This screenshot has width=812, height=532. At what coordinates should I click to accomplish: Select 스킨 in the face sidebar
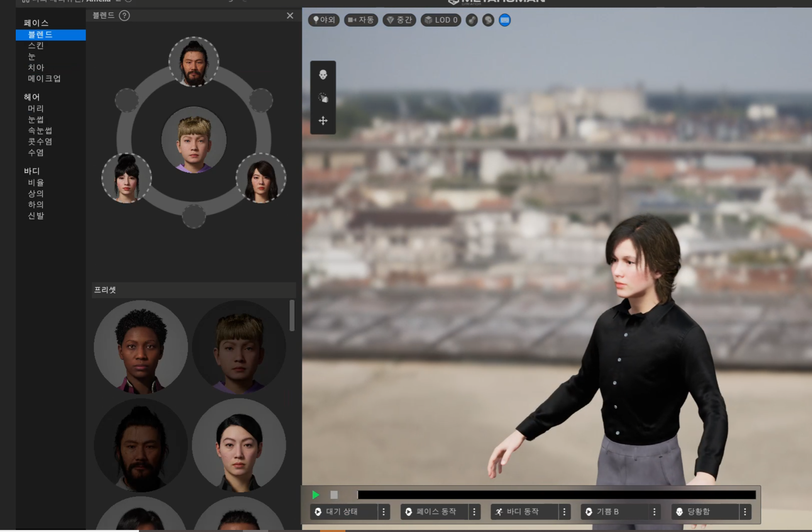(36, 46)
